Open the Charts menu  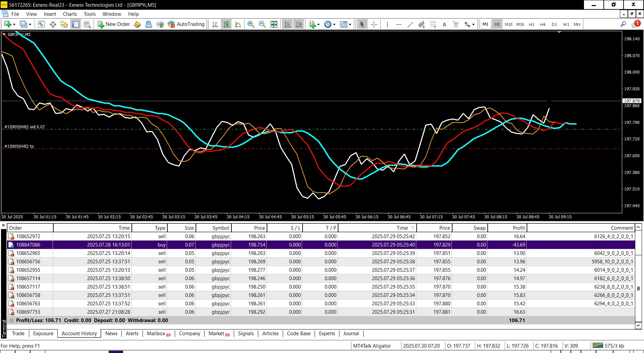click(70, 14)
